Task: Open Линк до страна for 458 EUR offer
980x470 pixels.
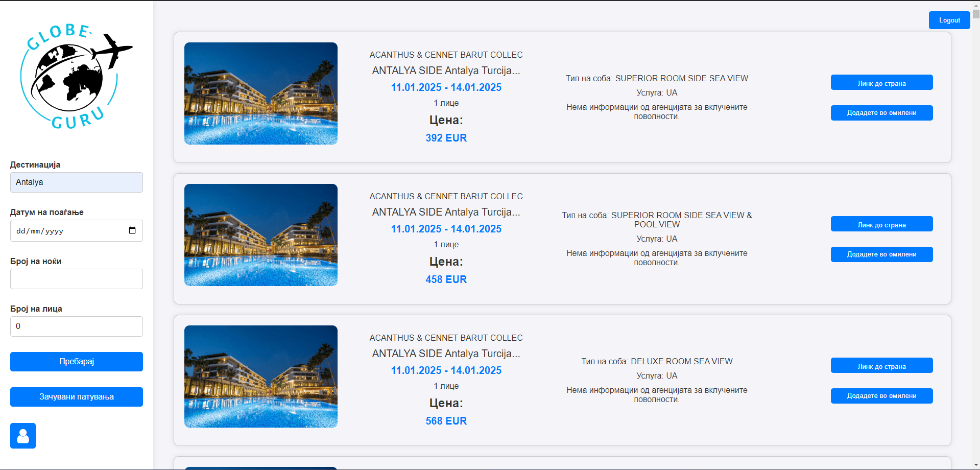Action: pos(881,224)
